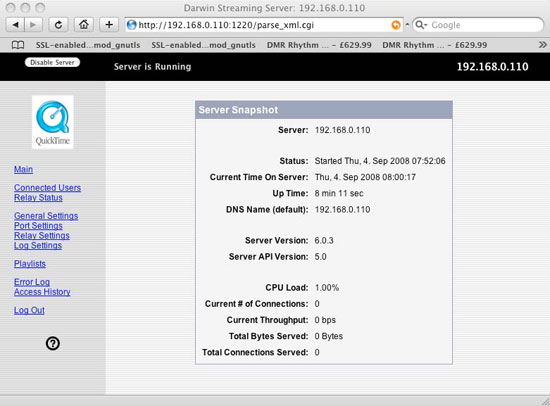Click the Log Out link
This screenshot has width=550, height=406.
[x=29, y=310]
